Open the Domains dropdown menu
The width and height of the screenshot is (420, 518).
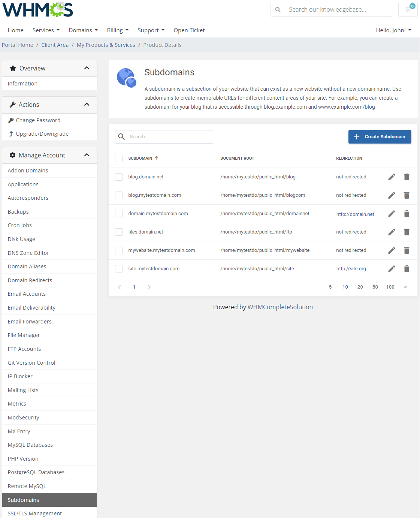coord(83,30)
